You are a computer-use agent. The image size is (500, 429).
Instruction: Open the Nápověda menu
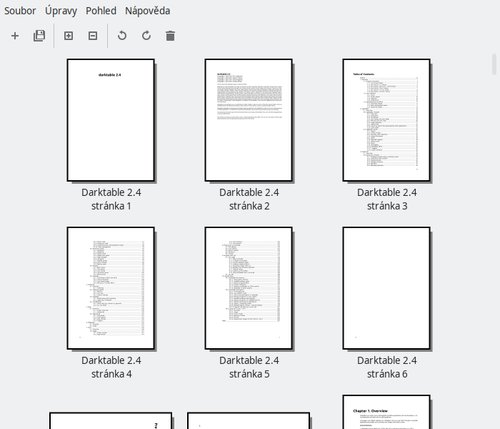click(147, 11)
